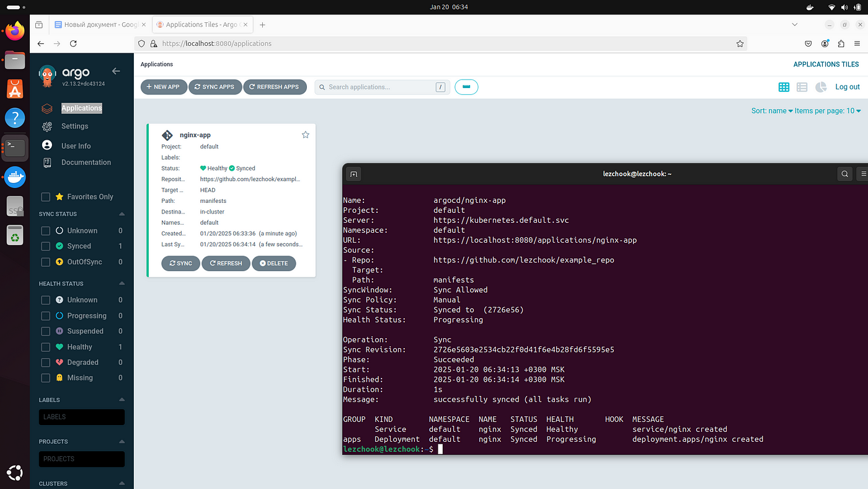Click the REFRESH APPS button
Image resolution: width=868 pixels, height=489 pixels.
tap(274, 87)
